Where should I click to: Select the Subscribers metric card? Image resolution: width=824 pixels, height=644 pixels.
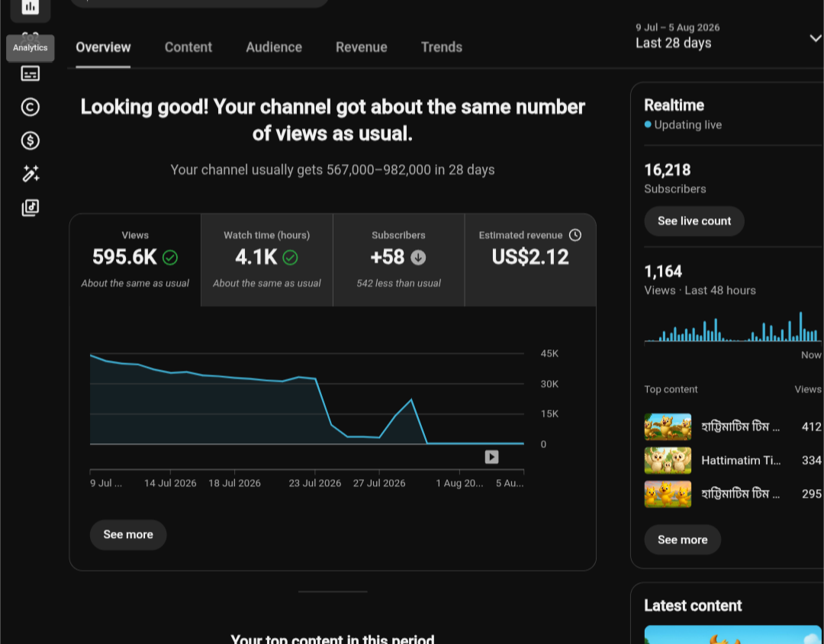pos(399,259)
